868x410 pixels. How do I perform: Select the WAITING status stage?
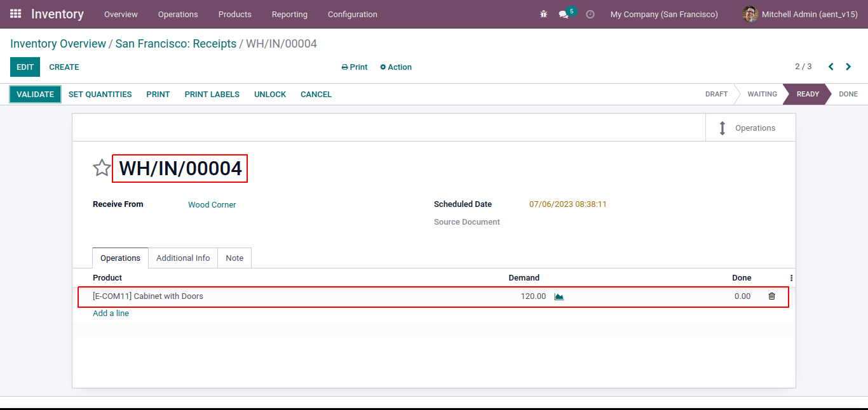click(762, 94)
